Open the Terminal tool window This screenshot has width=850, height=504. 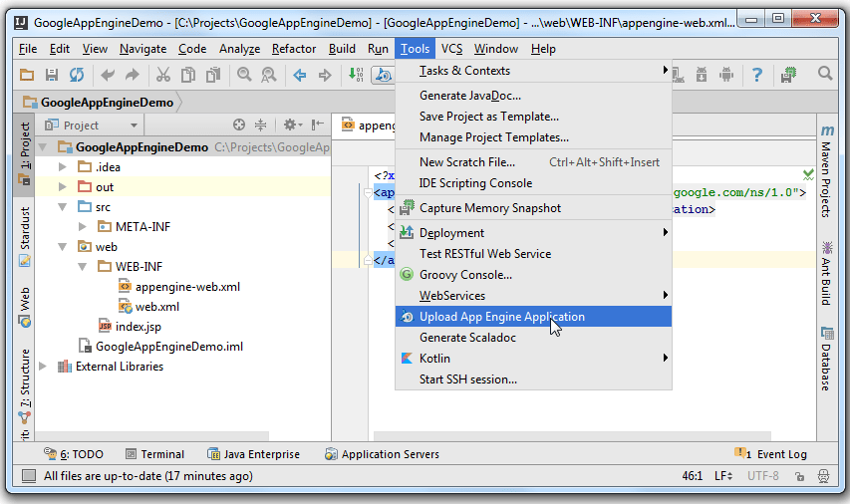[155, 454]
